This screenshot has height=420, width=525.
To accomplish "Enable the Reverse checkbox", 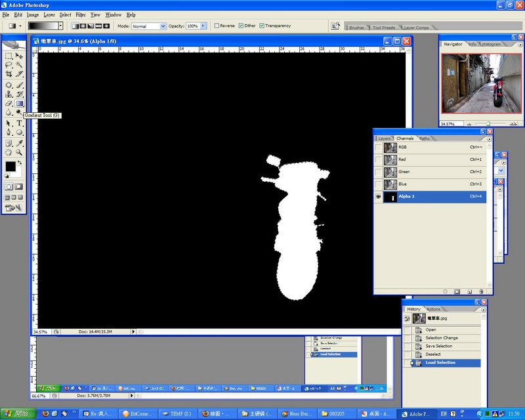I will pyautogui.click(x=217, y=26).
